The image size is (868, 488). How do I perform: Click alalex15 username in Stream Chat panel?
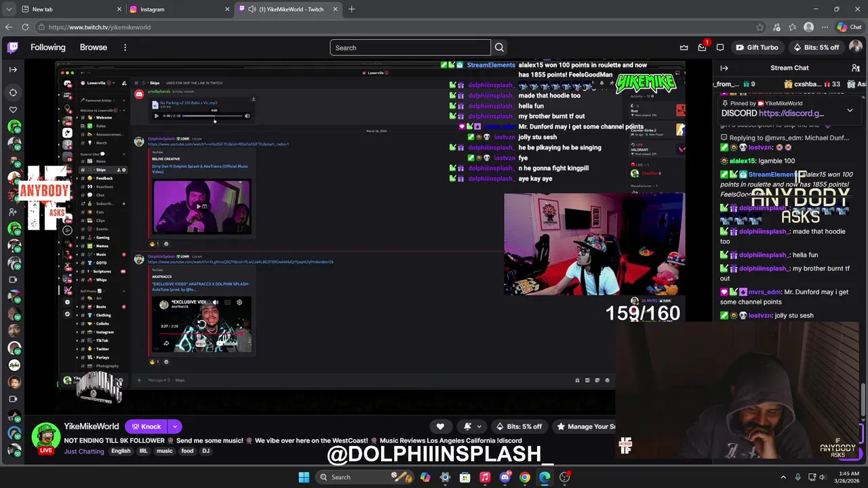point(742,161)
